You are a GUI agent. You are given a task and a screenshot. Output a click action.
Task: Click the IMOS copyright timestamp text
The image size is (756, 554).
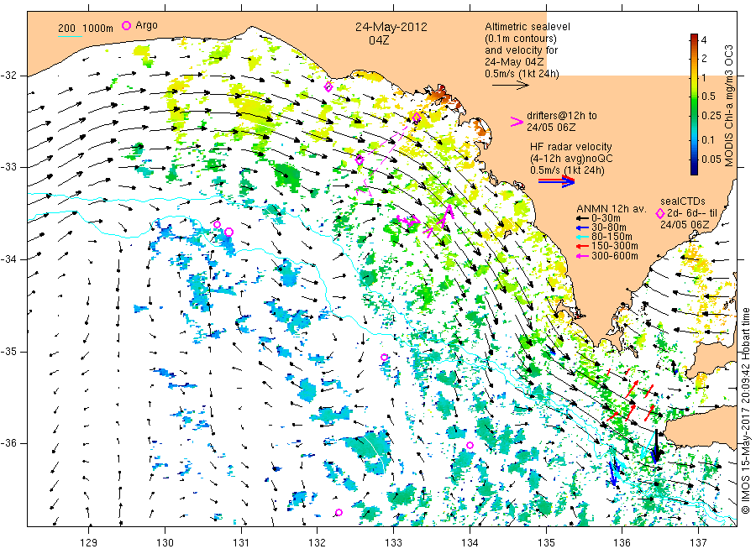745,410
